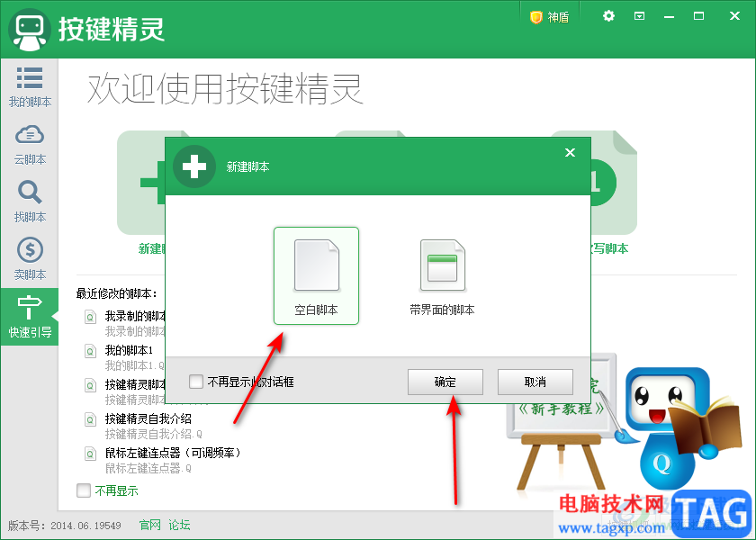Enable the green 不再显示 checkbox
Screen dimensions: 756x540
(x=84, y=490)
